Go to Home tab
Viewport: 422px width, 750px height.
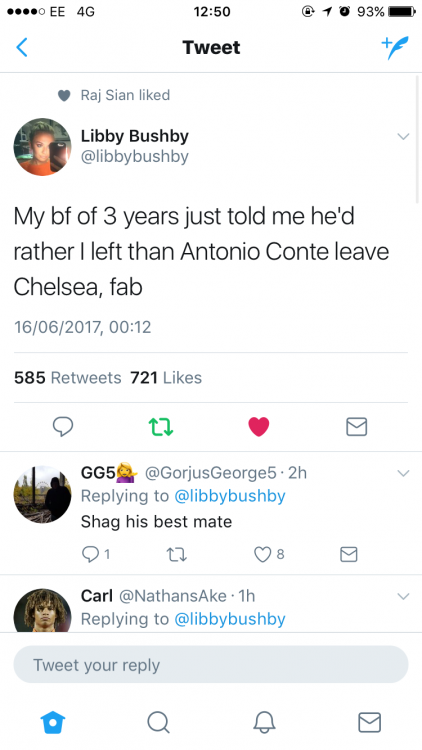pyautogui.click(x=53, y=722)
